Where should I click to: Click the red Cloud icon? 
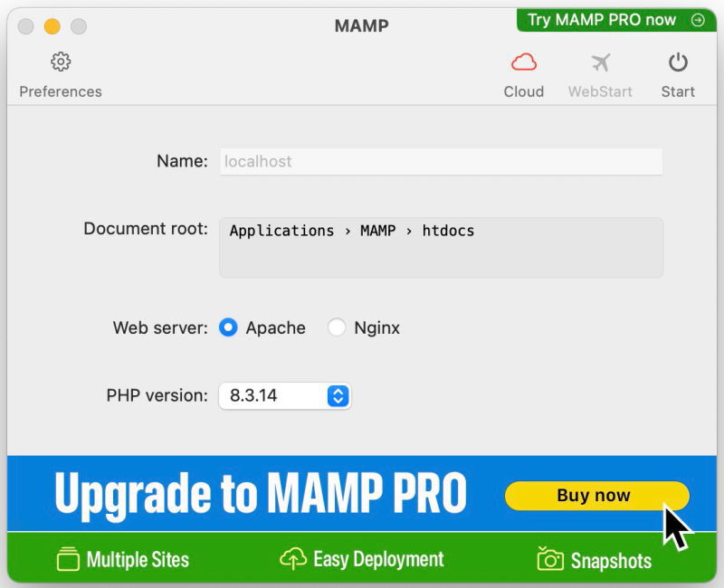coord(524,62)
